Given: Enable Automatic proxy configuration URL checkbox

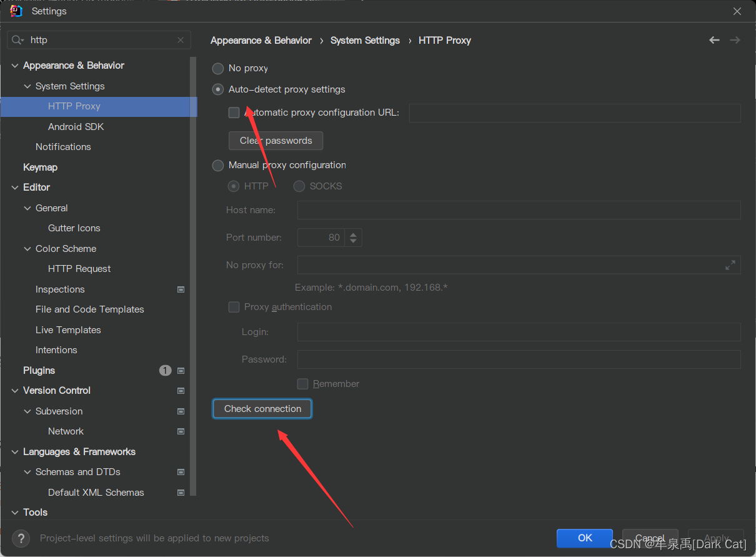Looking at the screenshot, I should point(234,113).
